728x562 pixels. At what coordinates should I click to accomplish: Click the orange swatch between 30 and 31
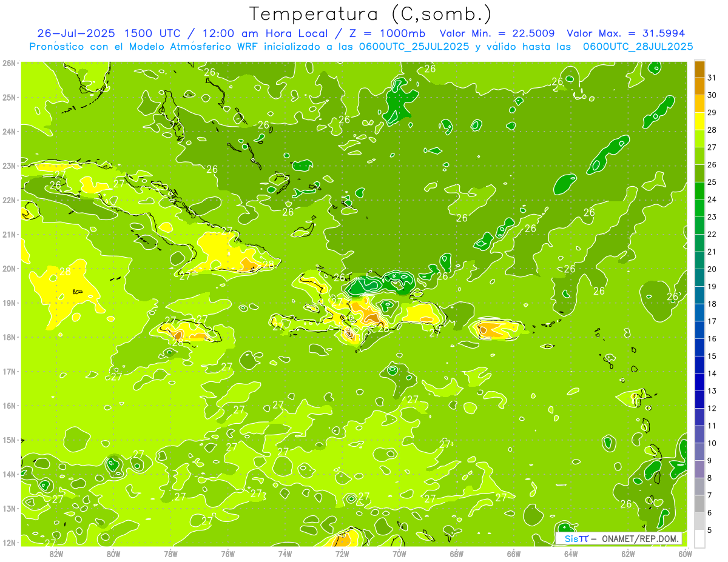click(699, 87)
